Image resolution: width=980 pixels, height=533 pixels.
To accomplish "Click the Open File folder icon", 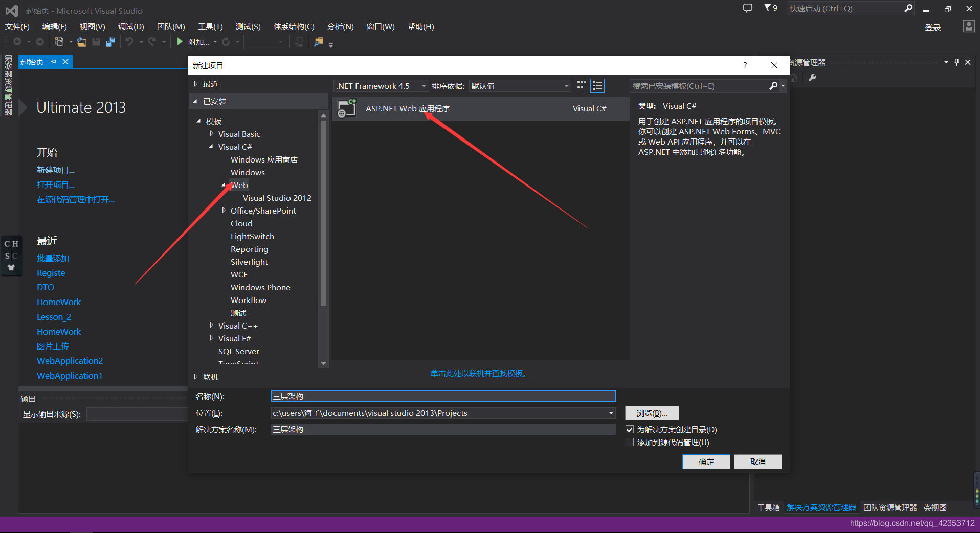I will [x=82, y=42].
